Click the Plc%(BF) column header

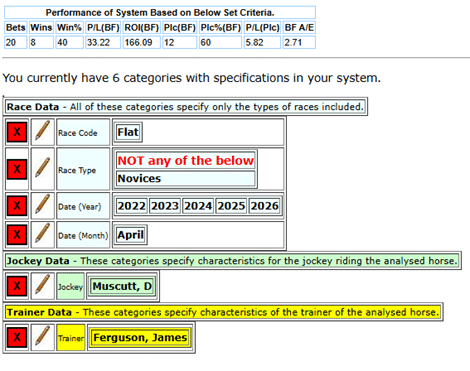coord(220,28)
